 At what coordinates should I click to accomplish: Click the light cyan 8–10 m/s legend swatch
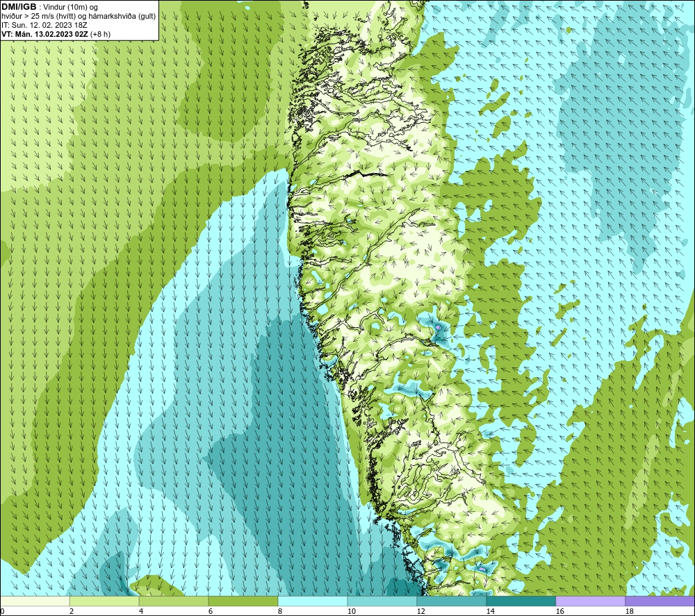(313, 601)
